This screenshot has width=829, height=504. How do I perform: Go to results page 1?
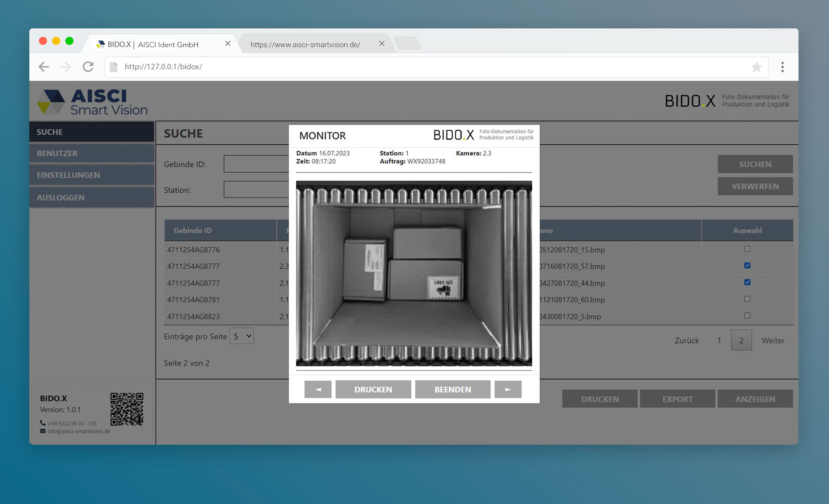(x=719, y=340)
